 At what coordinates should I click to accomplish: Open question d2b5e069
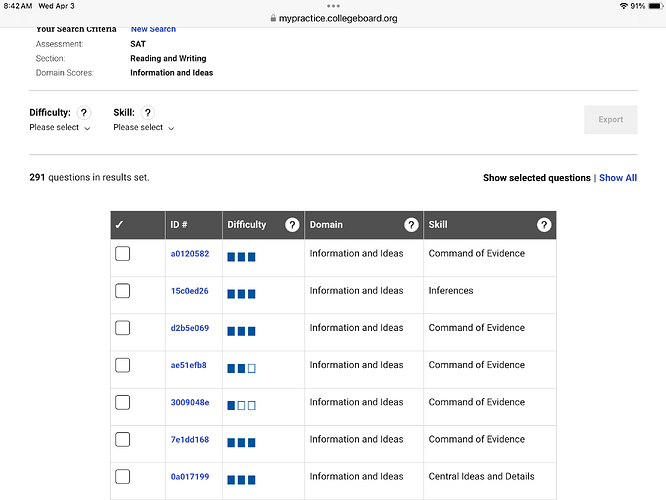click(x=189, y=328)
